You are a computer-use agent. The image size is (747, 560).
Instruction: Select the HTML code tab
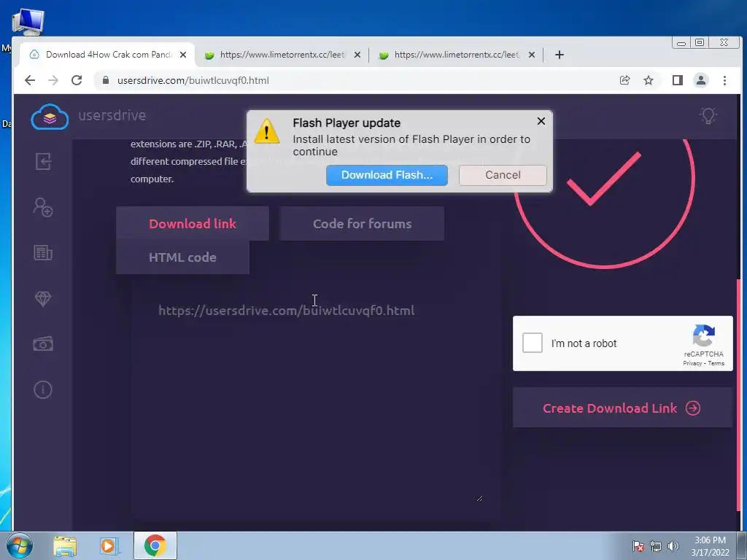click(x=182, y=257)
